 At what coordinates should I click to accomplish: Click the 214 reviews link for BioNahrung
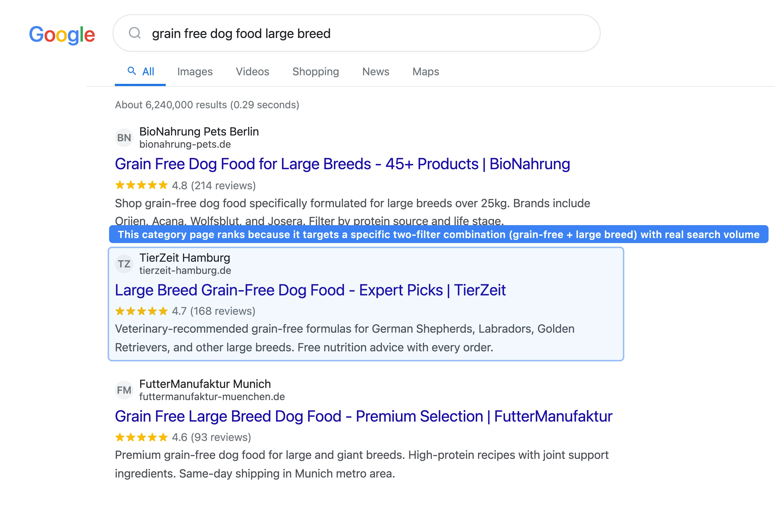pyautogui.click(x=223, y=185)
